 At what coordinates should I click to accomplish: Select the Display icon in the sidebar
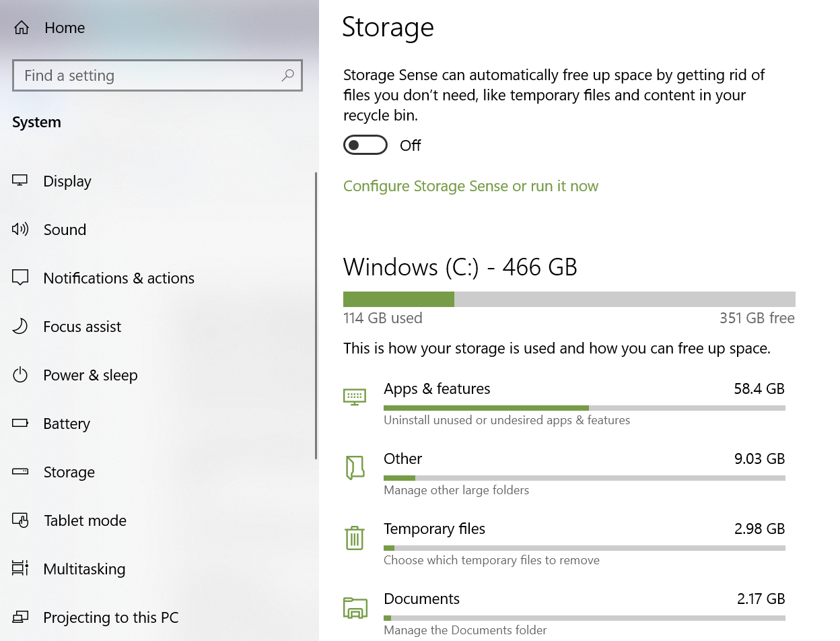pyautogui.click(x=20, y=180)
